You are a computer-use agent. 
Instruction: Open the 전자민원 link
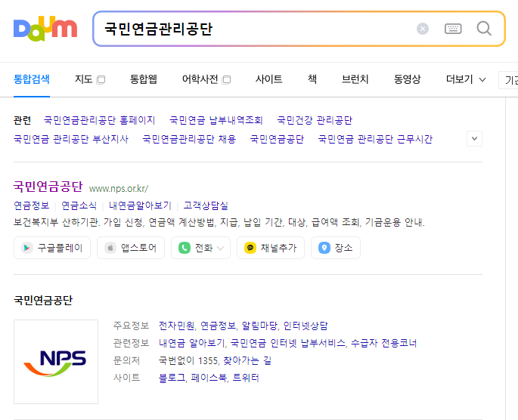[176, 326]
